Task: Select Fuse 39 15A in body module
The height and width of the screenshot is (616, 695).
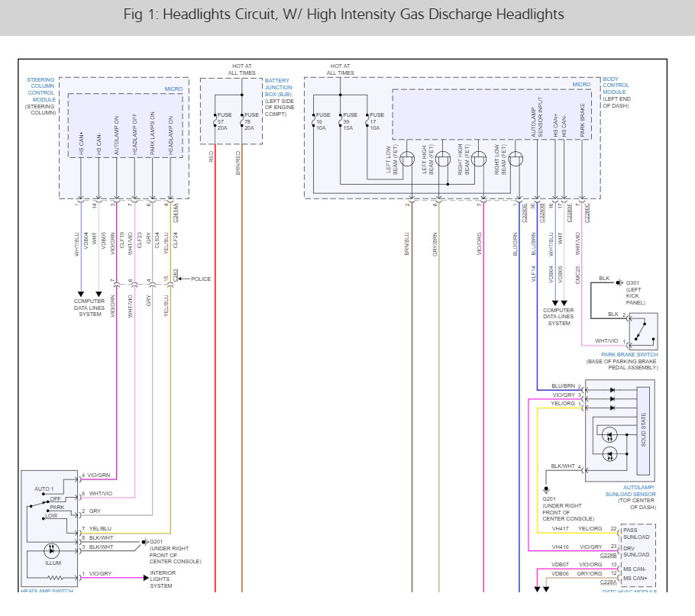Action: coord(349,121)
